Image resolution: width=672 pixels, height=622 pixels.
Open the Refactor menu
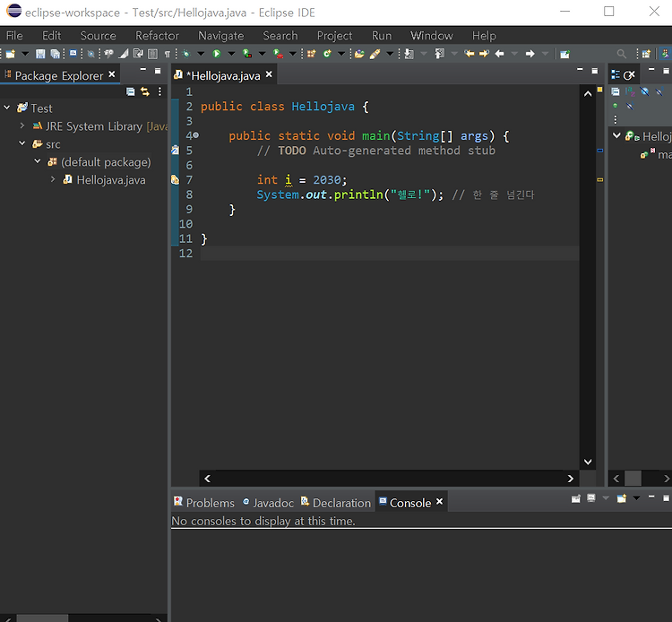(x=157, y=36)
